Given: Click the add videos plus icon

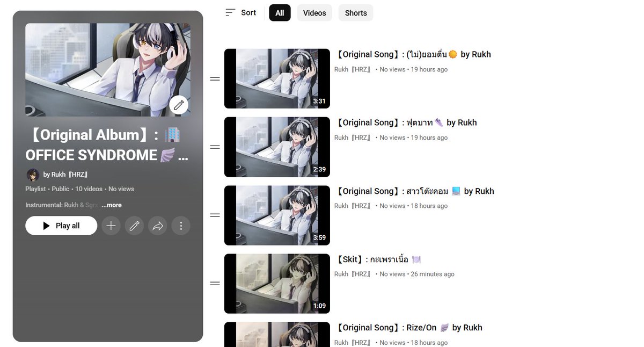Looking at the screenshot, I should 111,226.
